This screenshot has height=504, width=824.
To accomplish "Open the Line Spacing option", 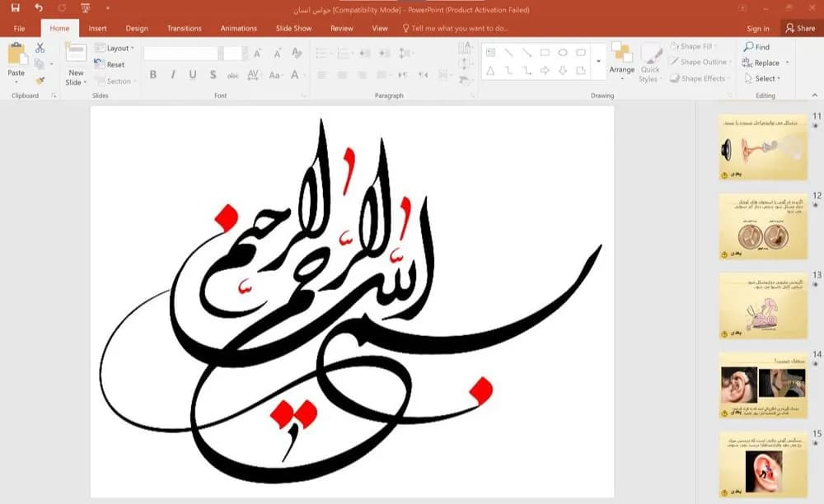I will [x=405, y=53].
